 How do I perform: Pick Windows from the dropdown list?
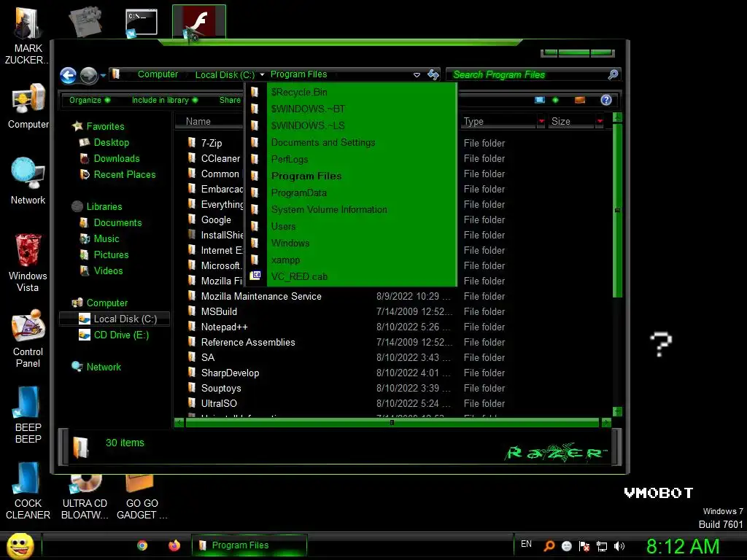pyautogui.click(x=351, y=243)
